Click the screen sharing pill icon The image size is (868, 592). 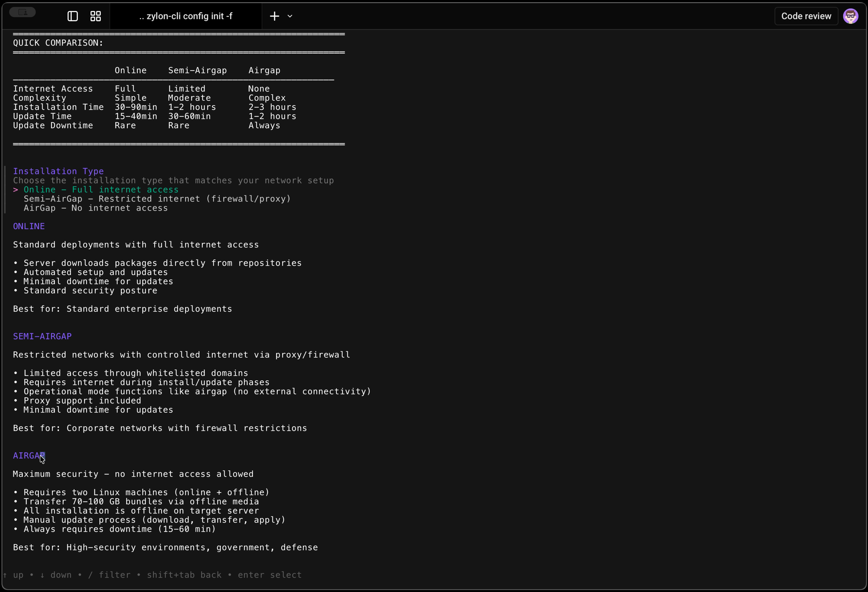22,12
